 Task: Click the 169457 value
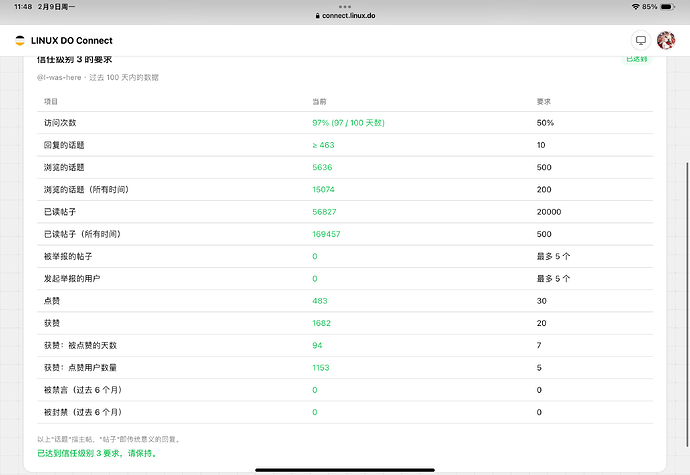(326, 234)
